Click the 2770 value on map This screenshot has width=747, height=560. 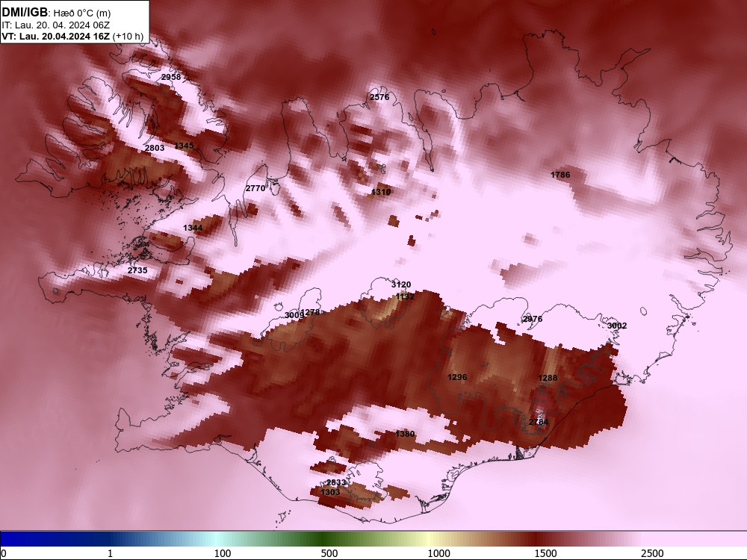click(255, 189)
